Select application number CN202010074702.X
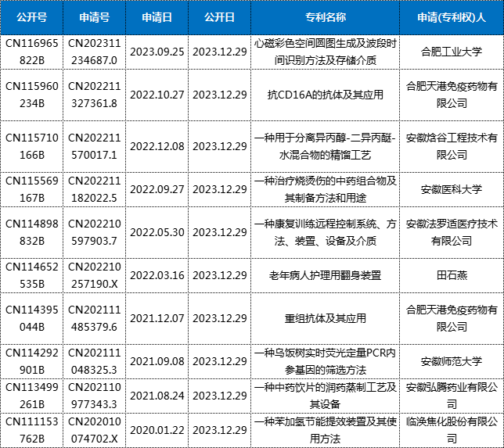Viewport: 504px width, 448px height. pyautogui.click(x=94, y=430)
